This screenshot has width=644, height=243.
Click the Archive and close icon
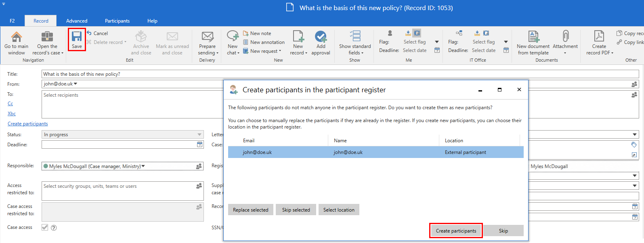tap(141, 37)
